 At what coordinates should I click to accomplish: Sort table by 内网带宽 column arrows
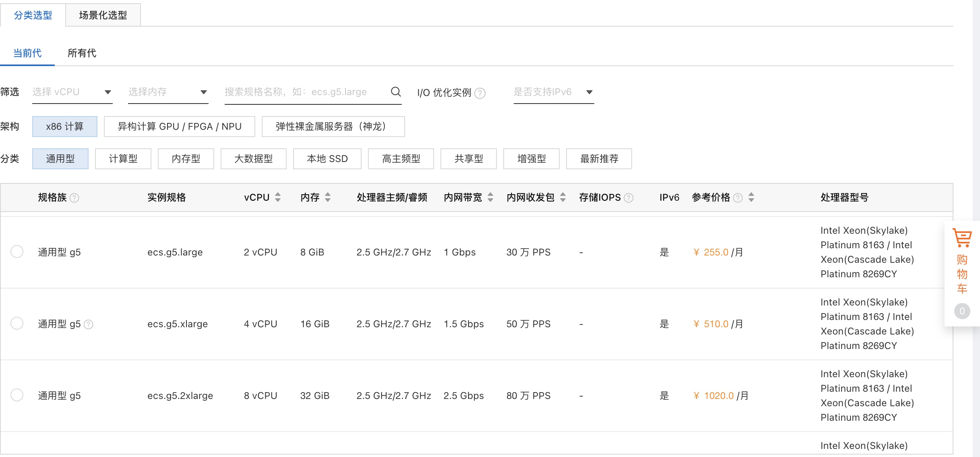coord(490,197)
